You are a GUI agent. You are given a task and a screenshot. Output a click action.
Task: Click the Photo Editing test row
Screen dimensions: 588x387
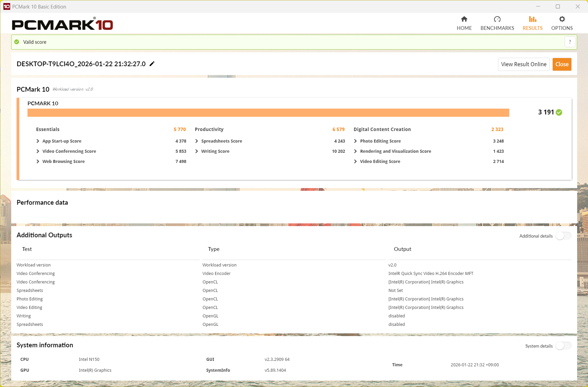pos(30,299)
